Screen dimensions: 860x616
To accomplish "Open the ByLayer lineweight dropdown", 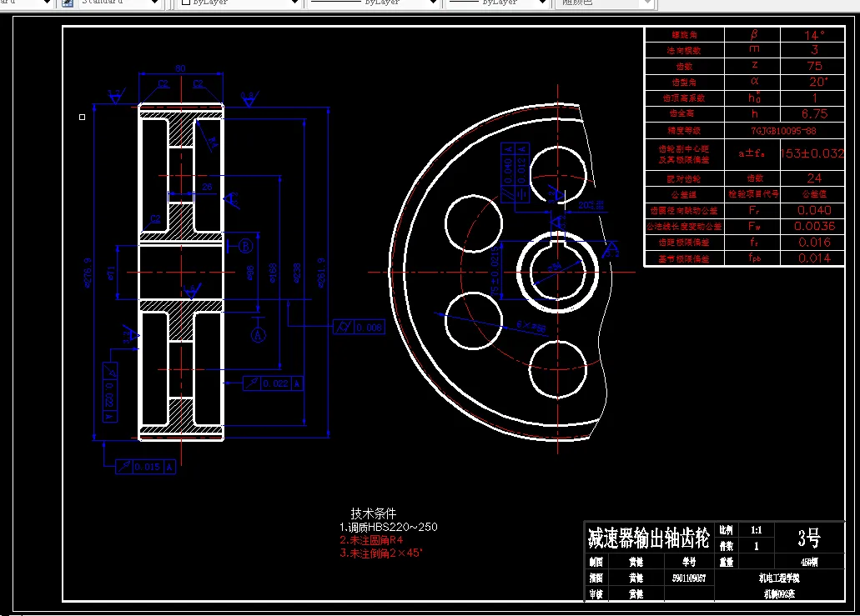I will coord(498,3).
